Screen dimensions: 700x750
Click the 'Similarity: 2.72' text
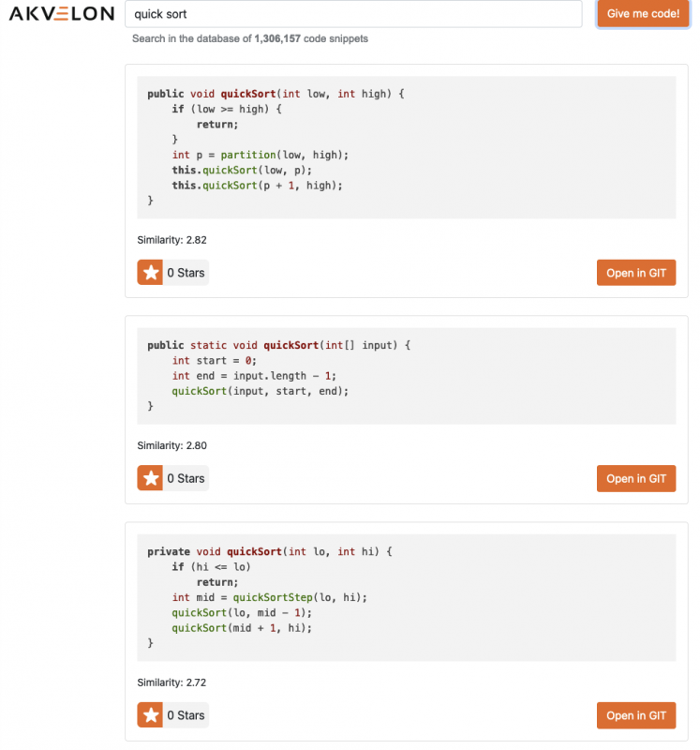coord(171,682)
